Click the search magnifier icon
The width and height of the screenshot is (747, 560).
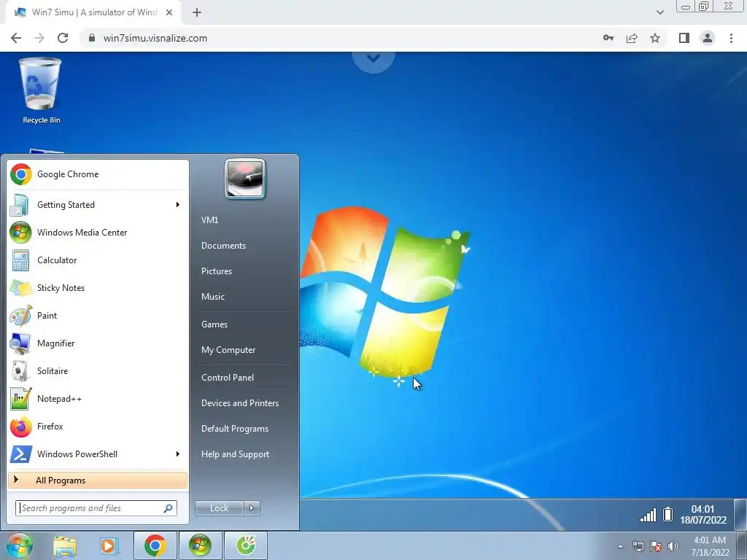[169, 508]
